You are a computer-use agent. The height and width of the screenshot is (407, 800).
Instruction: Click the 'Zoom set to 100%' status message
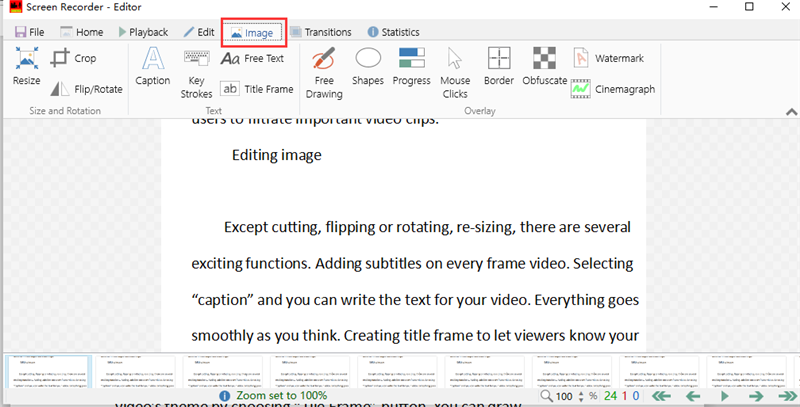(281, 396)
